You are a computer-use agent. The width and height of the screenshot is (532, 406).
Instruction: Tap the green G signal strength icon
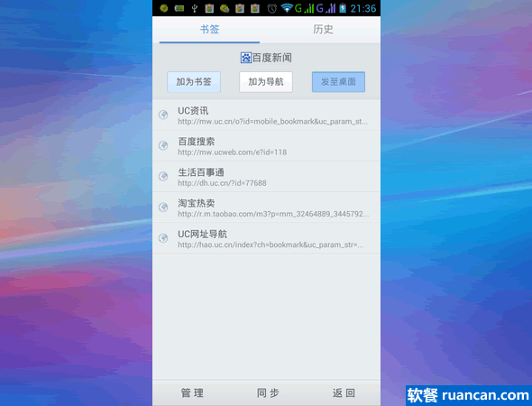coord(305,8)
